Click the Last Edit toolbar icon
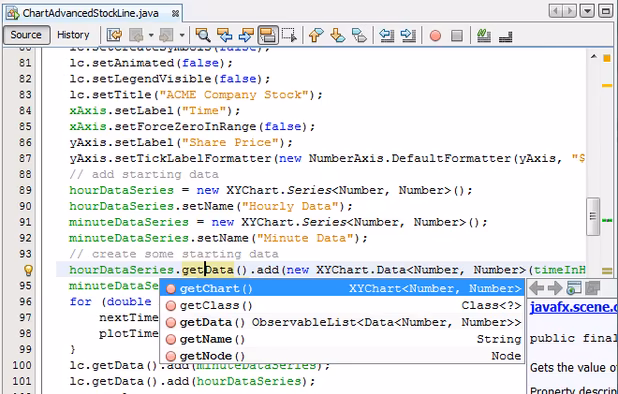Image resolution: width=618 pixels, height=394 pixels. pyautogui.click(x=115, y=35)
